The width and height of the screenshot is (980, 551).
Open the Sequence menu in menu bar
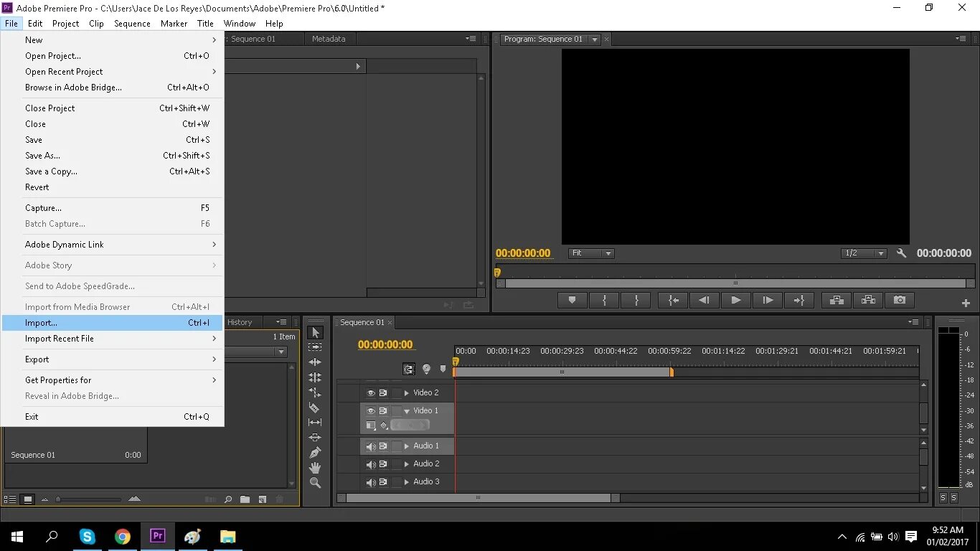pos(132,24)
